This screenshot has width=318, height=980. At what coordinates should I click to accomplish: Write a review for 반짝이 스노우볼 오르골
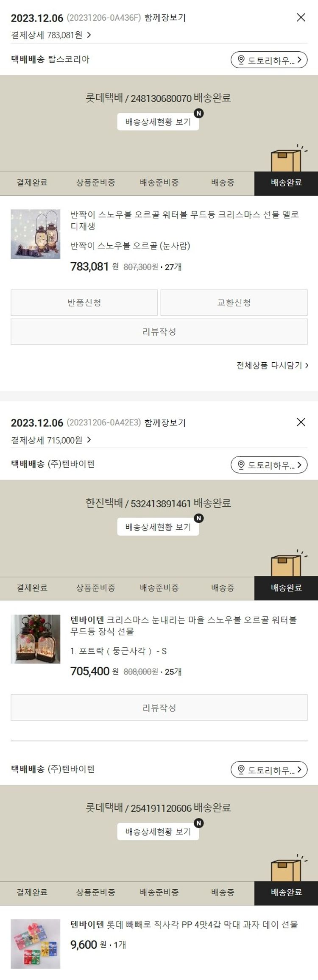(x=159, y=332)
